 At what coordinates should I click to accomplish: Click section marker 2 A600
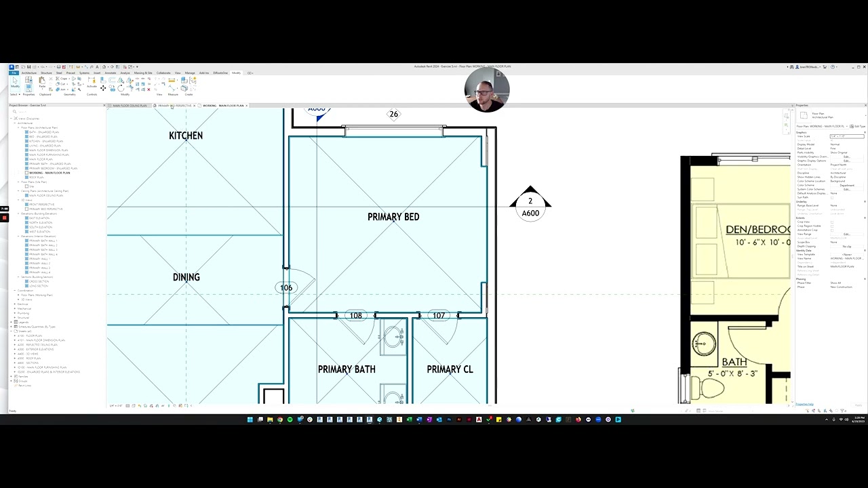(530, 204)
